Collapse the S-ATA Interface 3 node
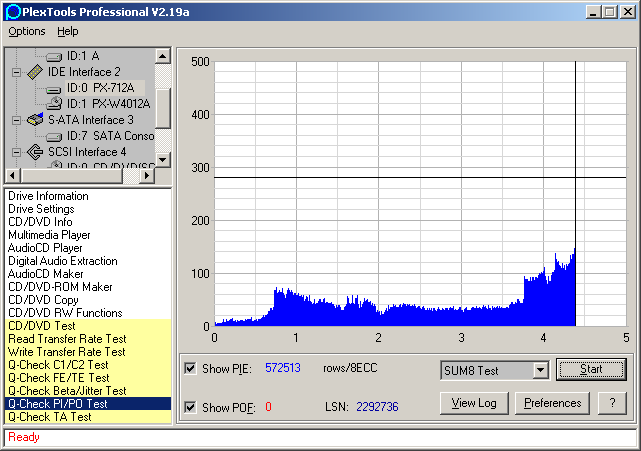641x451 pixels. tap(16, 120)
